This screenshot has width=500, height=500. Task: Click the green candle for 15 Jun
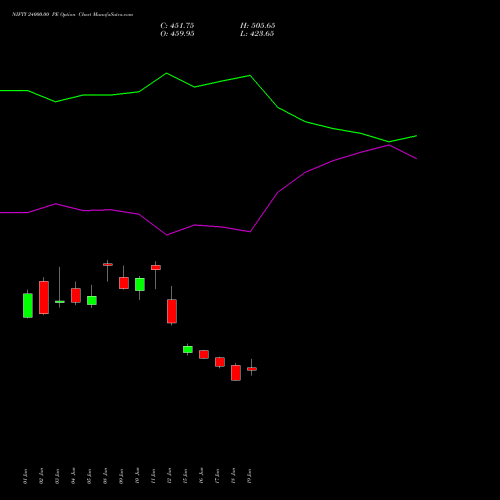188,349
